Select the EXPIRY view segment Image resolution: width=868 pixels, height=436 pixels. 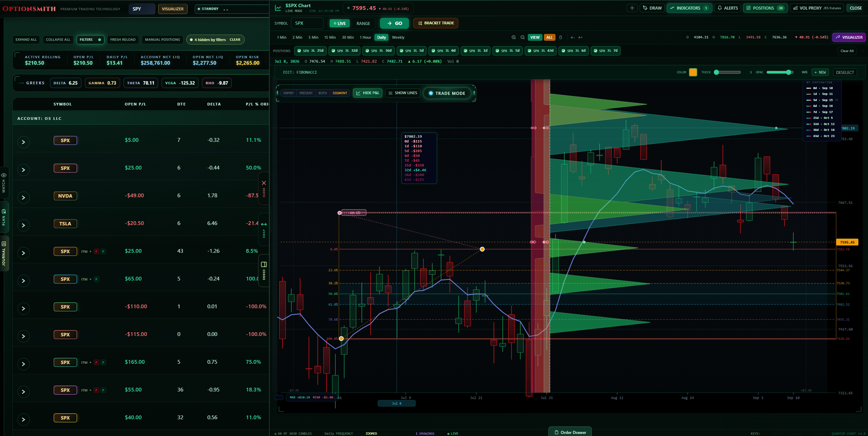pos(289,93)
